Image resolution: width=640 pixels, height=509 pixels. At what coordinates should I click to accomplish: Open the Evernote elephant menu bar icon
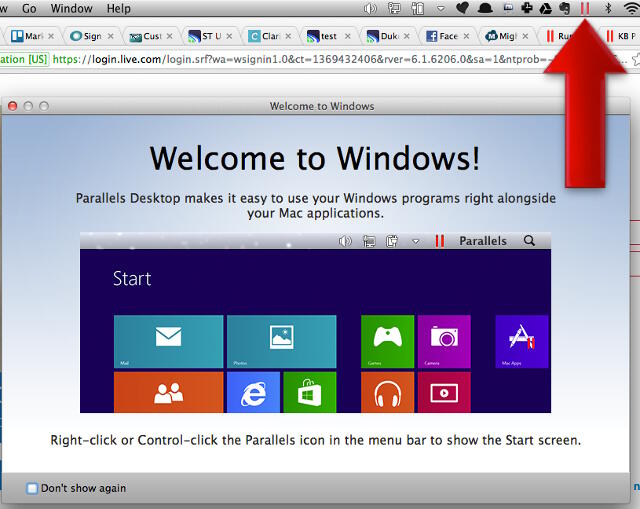(x=564, y=8)
